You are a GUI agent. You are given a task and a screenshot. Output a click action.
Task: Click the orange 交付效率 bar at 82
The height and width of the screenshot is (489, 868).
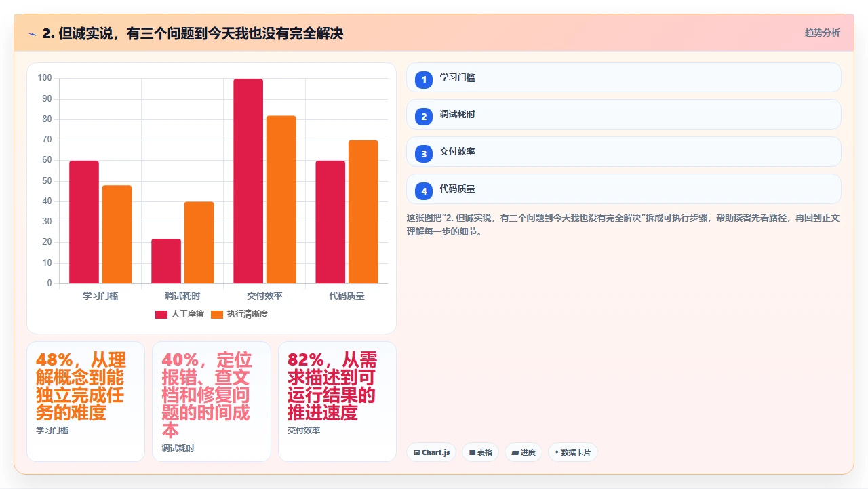[x=281, y=199]
